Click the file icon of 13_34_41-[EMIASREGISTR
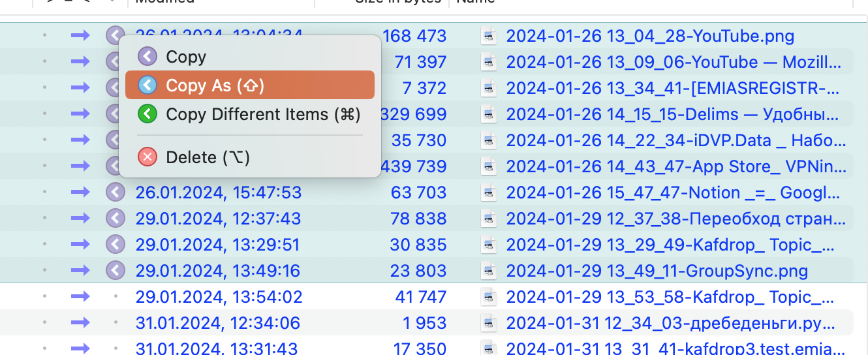This screenshot has height=355, width=868. click(489, 88)
